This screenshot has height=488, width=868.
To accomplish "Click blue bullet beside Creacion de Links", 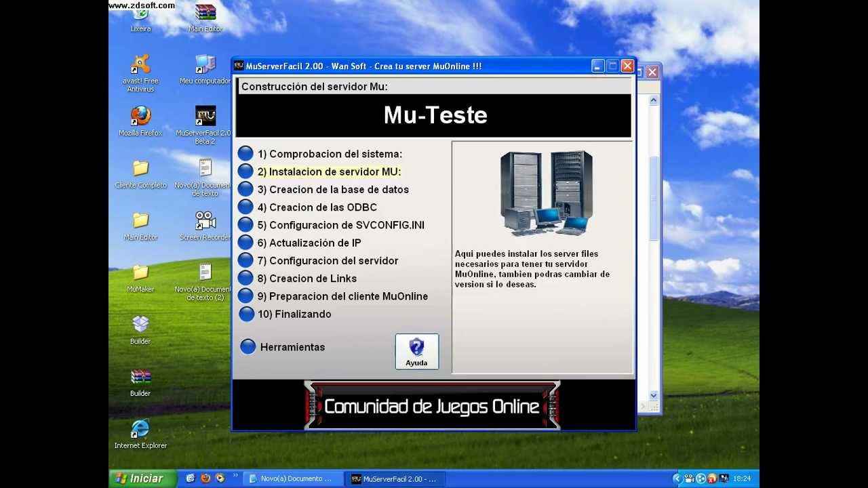I will 245,278.
